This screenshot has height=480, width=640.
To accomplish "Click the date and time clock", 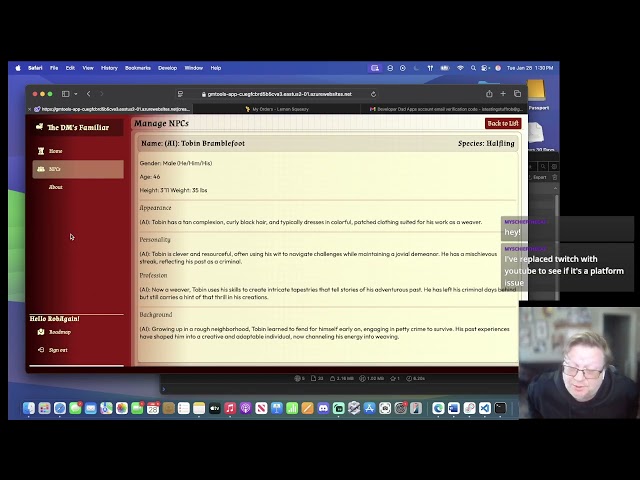I will coord(530,68).
